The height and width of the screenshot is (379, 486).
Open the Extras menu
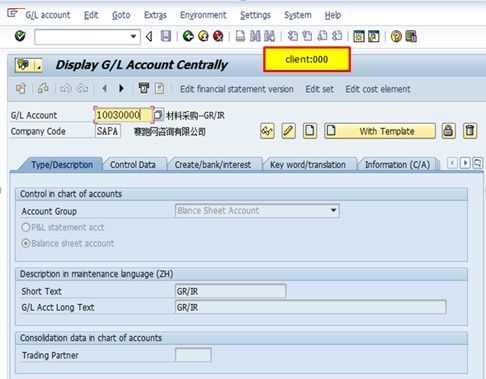click(155, 15)
